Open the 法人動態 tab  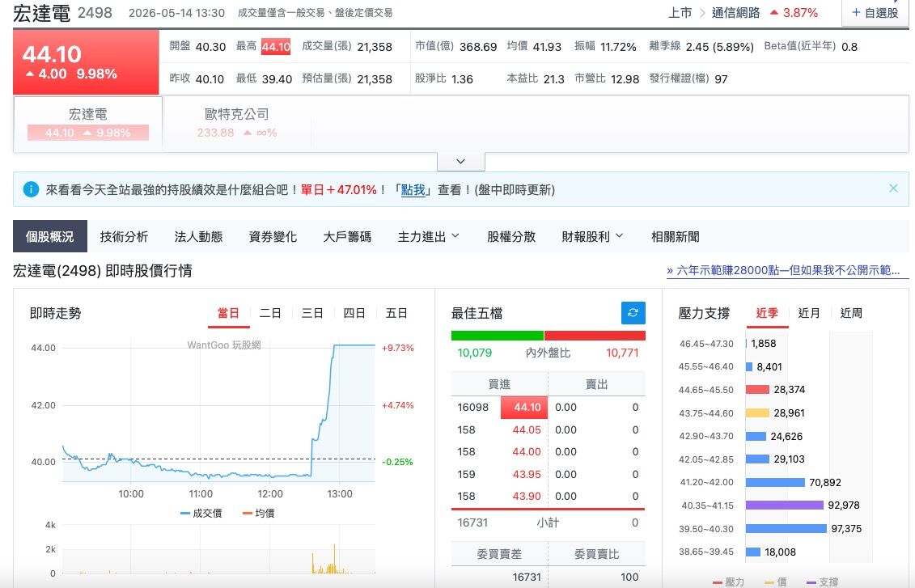[198, 236]
